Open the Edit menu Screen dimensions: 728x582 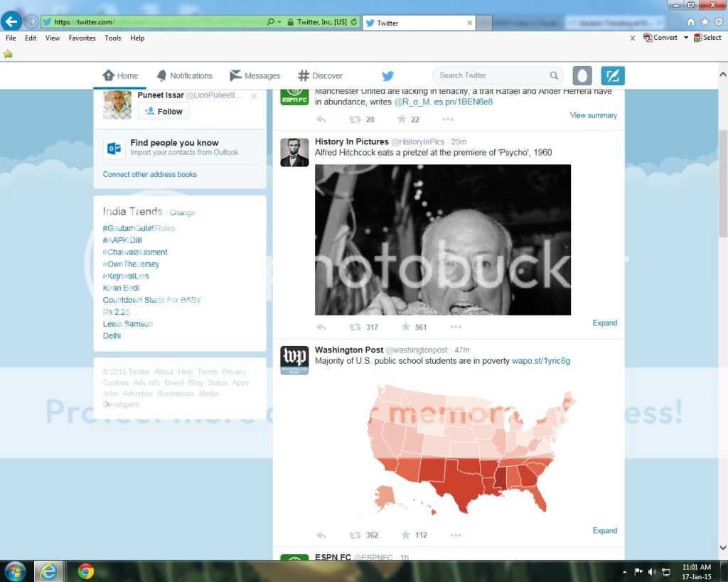(31, 38)
